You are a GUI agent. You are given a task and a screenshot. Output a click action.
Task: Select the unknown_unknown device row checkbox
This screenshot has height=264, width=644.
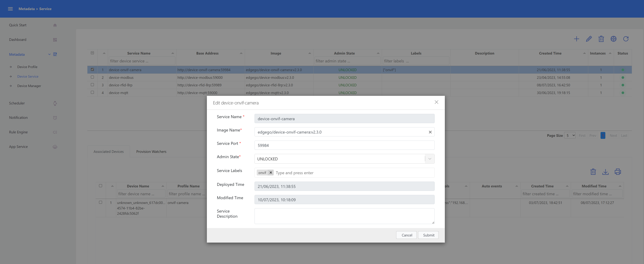(101, 202)
